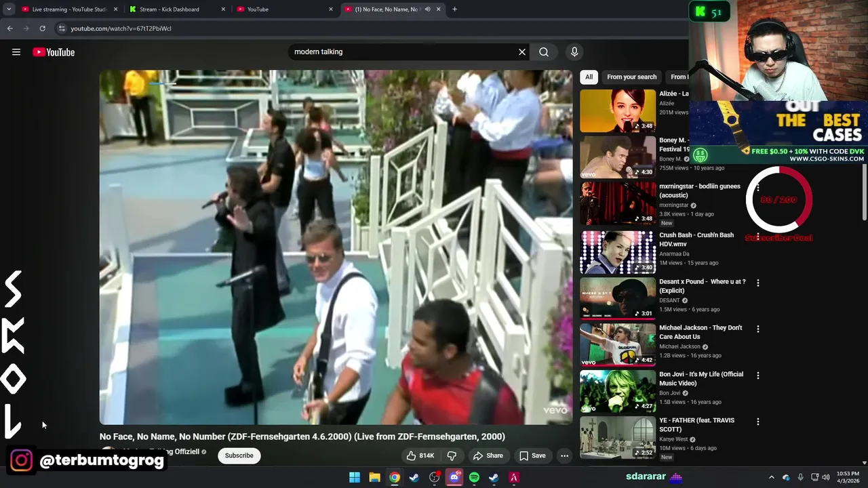Start voice search with the microphone

(574, 52)
